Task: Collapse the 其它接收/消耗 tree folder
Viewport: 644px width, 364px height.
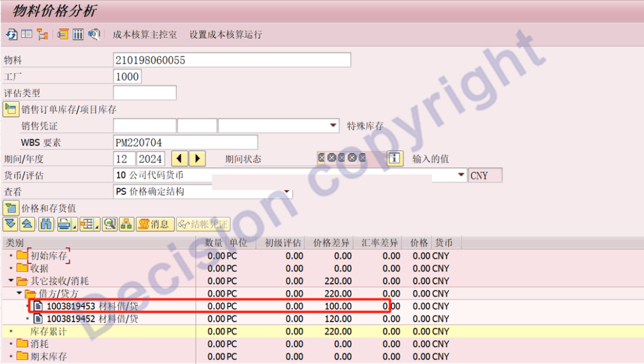Action: point(11,281)
